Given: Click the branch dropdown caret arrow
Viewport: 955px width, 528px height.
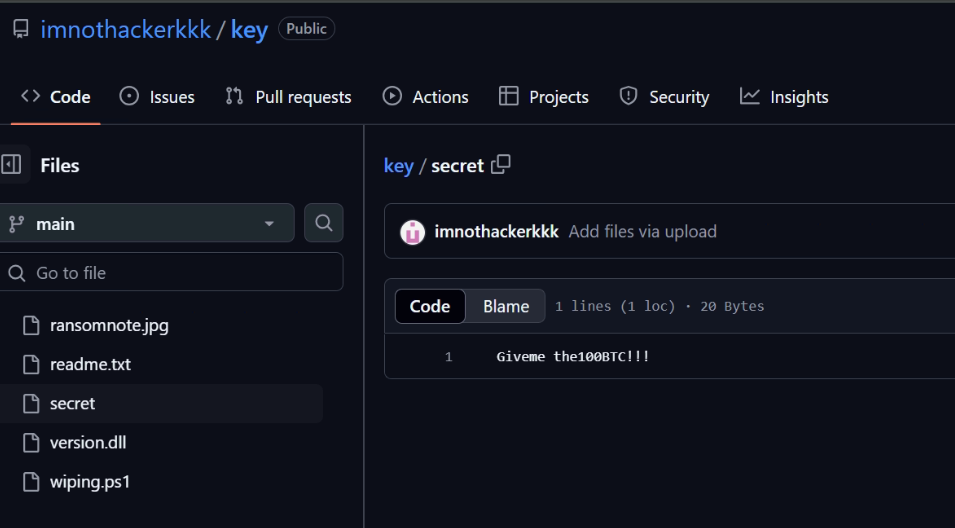Looking at the screenshot, I should (x=269, y=224).
